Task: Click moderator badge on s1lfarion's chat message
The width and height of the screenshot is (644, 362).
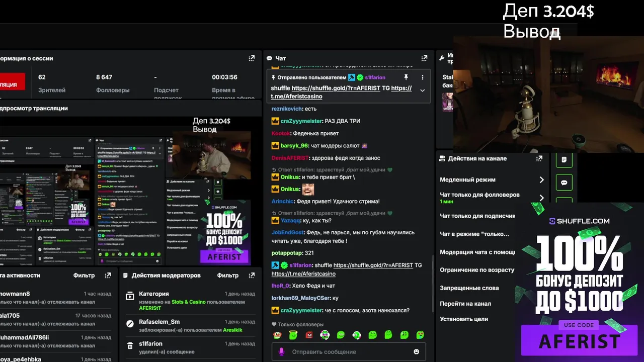Action: coord(275,265)
